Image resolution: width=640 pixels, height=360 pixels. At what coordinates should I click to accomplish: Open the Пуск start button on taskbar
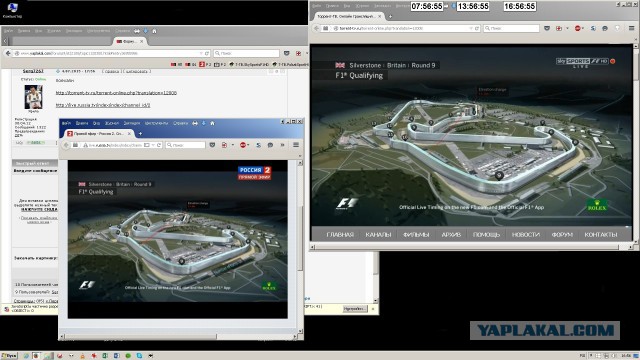[9, 356]
